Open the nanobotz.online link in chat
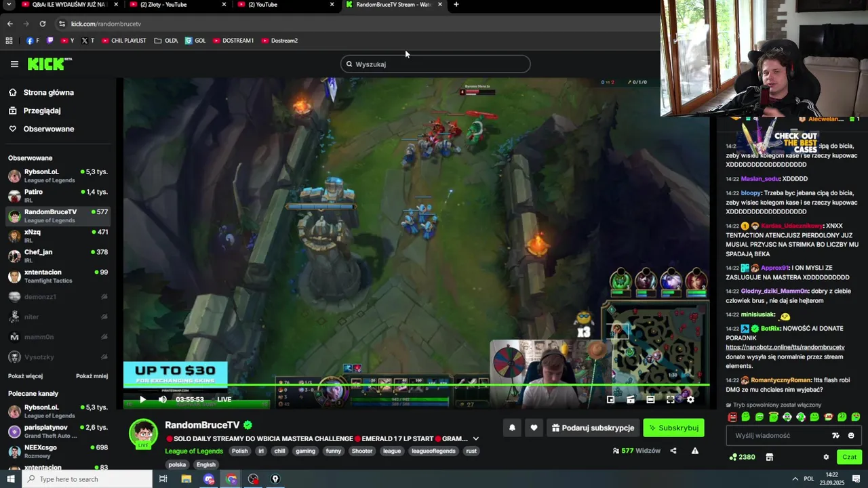This screenshot has height=488, width=868. 785,347
